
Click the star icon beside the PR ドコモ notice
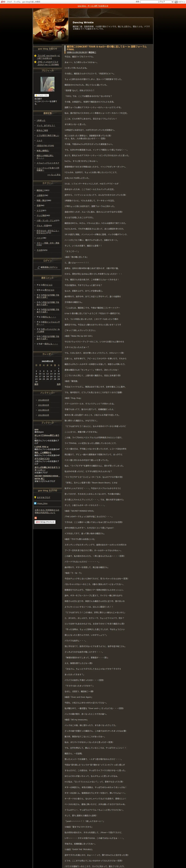35,62
